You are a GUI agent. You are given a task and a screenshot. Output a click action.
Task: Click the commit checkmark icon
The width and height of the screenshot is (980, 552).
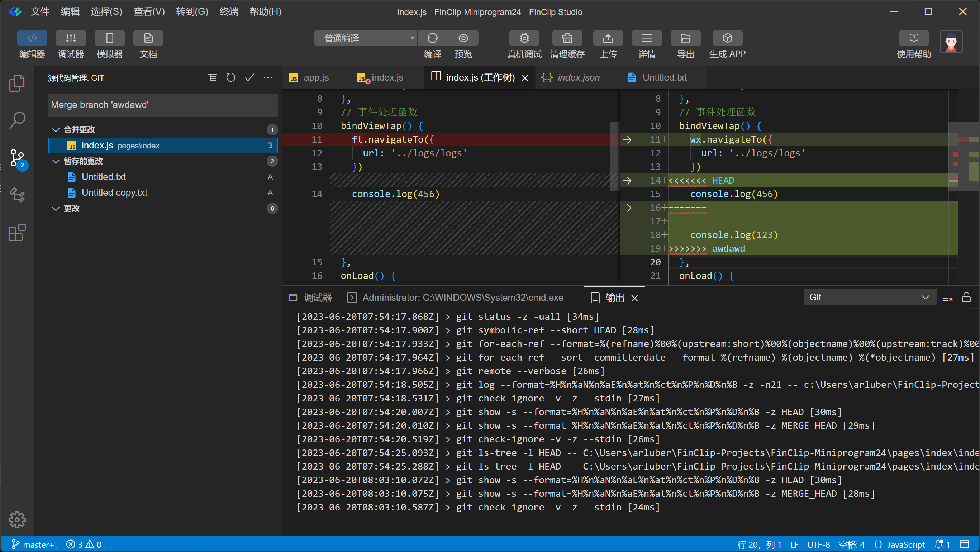pyautogui.click(x=249, y=78)
